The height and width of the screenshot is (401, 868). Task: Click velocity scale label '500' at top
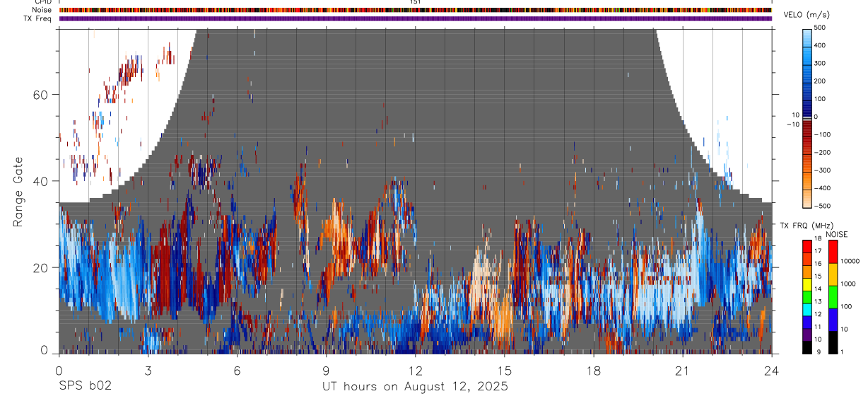821,28
